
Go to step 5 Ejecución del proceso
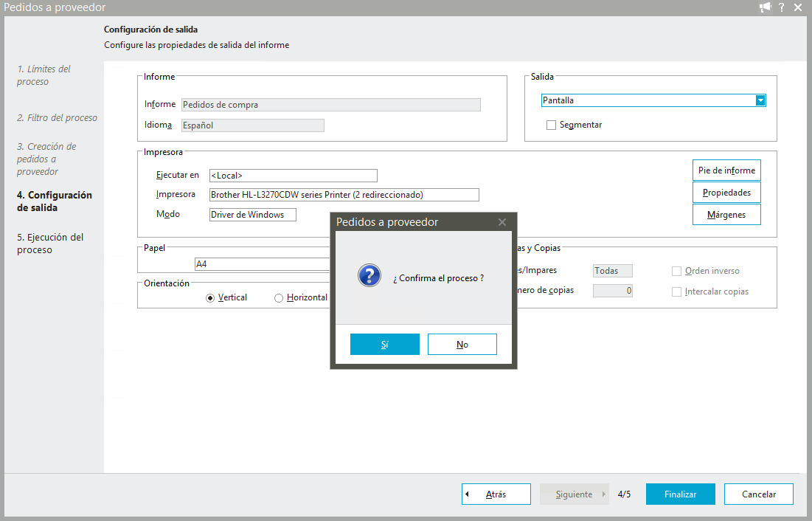(49, 243)
